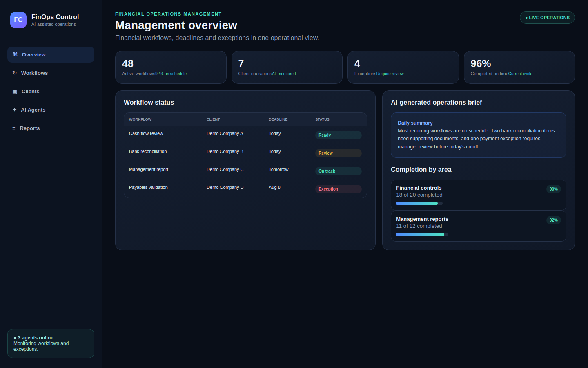Open the Completed on time card
Image resolution: width=588 pixels, height=368 pixels.
click(x=519, y=67)
